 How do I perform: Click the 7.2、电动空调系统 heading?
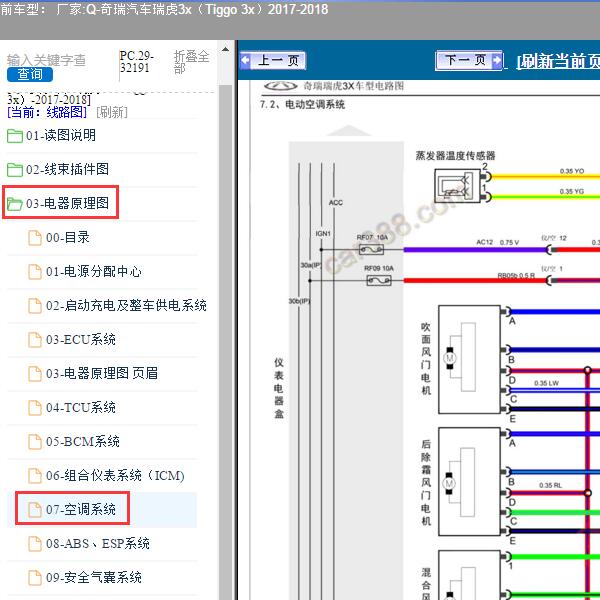tap(302, 104)
